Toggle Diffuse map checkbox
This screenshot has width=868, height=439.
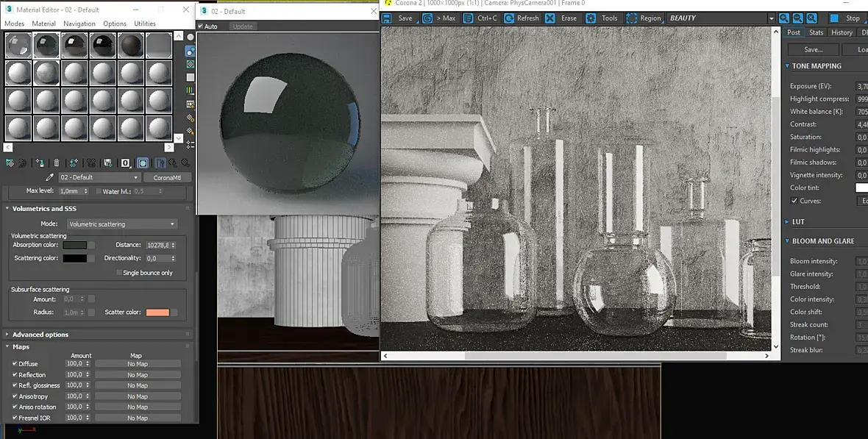tap(15, 364)
